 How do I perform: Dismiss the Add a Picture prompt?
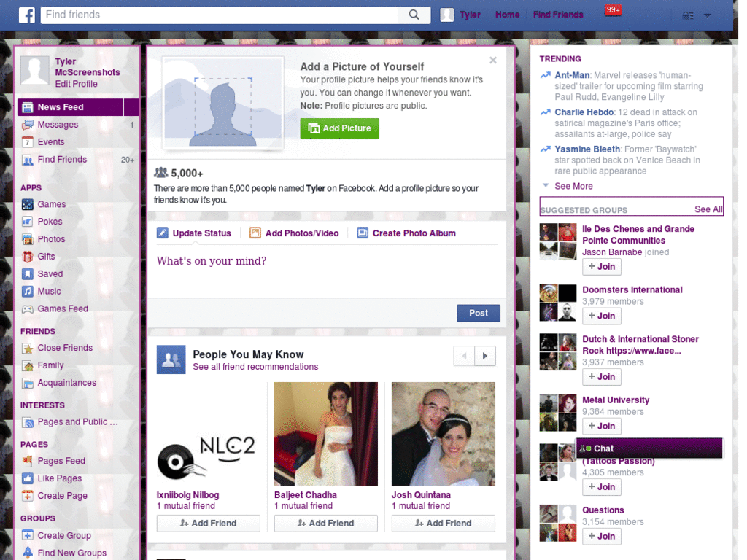click(x=493, y=60)
